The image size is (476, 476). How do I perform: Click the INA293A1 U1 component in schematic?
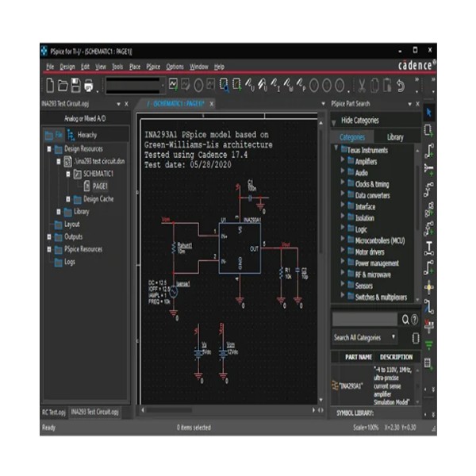coord(240,248)
